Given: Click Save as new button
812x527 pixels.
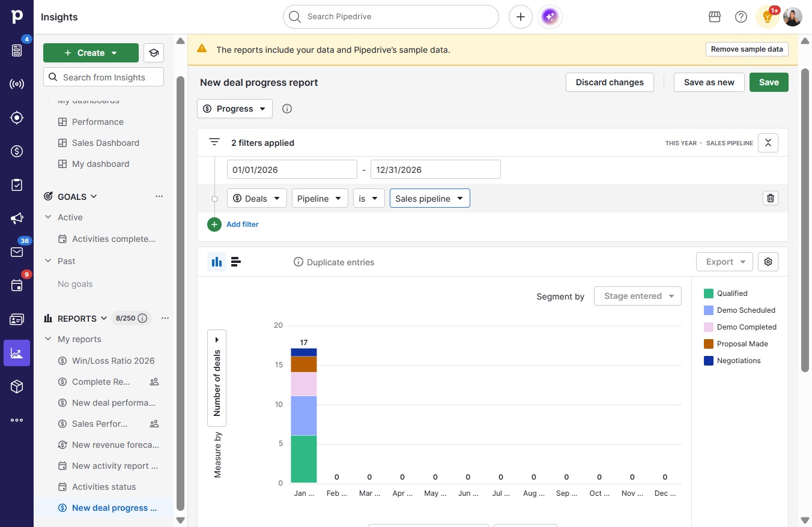Looking at the screenshot, I should 709,82.
